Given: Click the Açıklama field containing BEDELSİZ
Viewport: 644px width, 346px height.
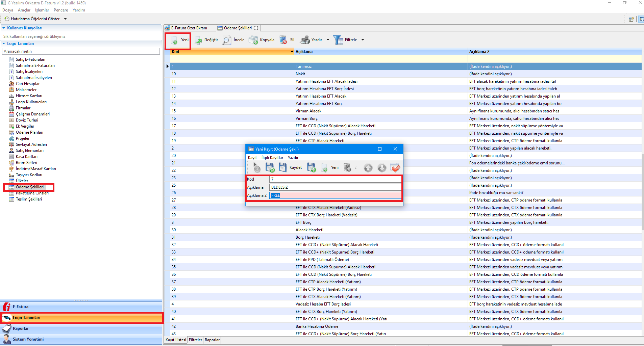Looking at the screenshot, I should pyautogui.click(x=335, y=187).
